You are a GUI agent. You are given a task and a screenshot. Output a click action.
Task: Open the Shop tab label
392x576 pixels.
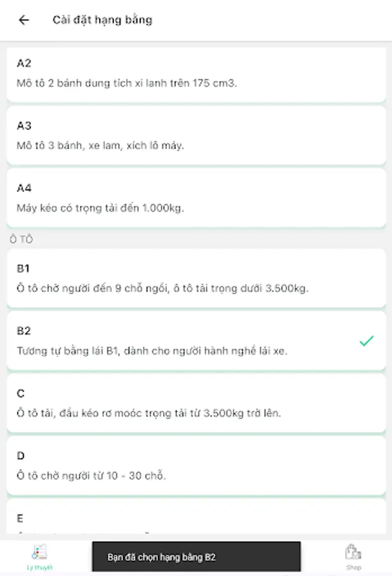(354, 568)
